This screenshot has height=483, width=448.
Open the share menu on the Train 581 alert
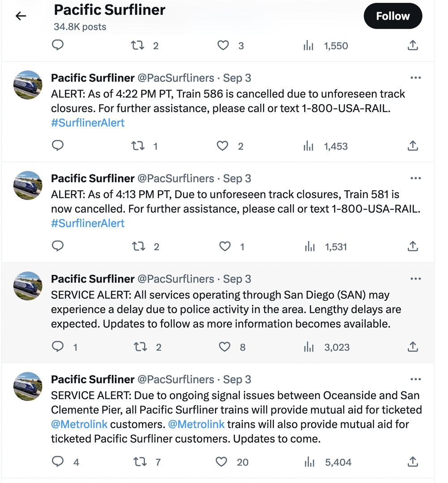coord(413,246)
